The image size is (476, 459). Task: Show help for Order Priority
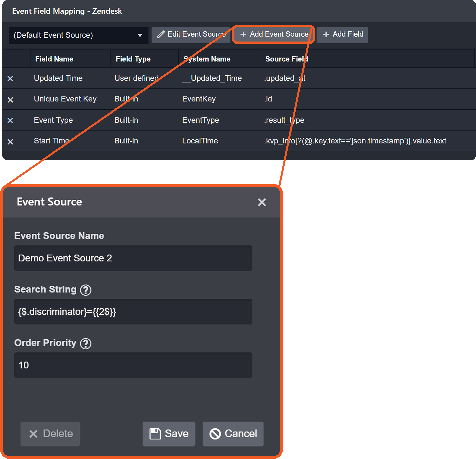click(x=86, y=343)
